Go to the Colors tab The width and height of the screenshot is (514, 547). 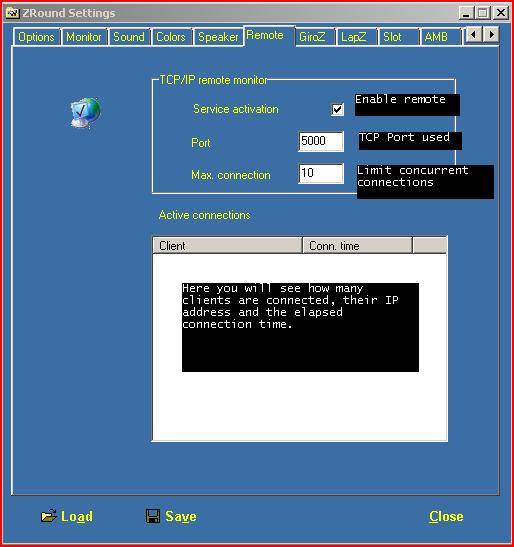click(171, 37)
